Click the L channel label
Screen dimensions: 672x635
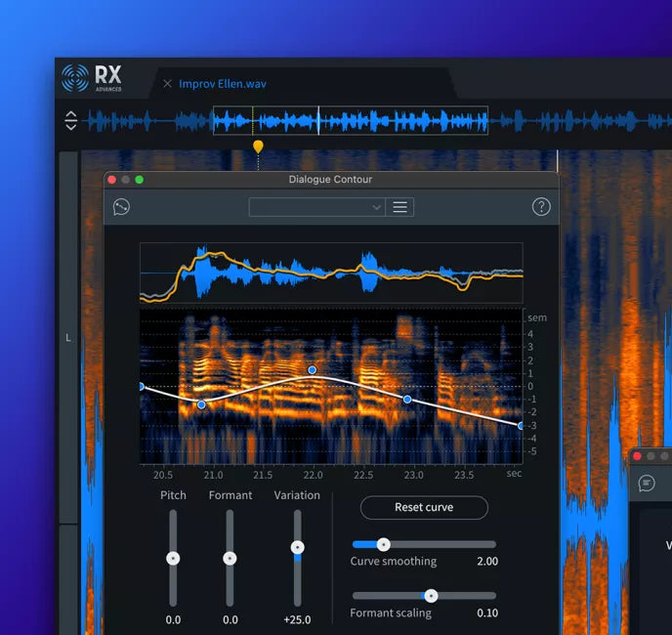click(68, 338)
